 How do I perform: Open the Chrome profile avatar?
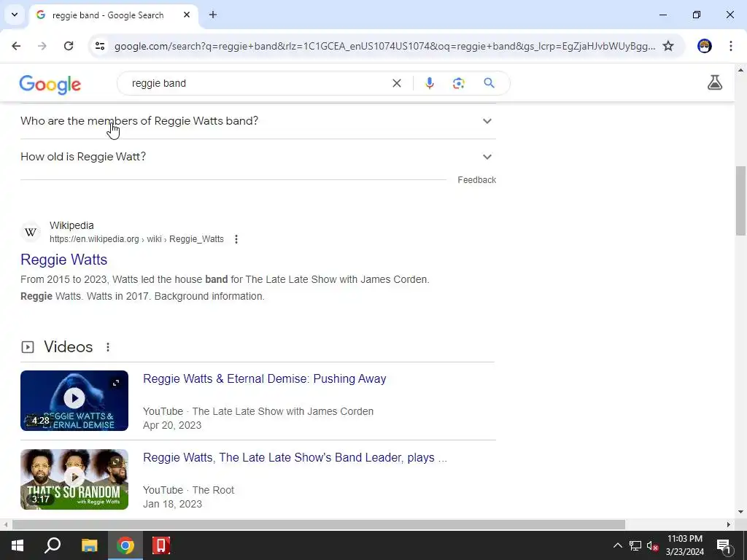coord(705,46)
